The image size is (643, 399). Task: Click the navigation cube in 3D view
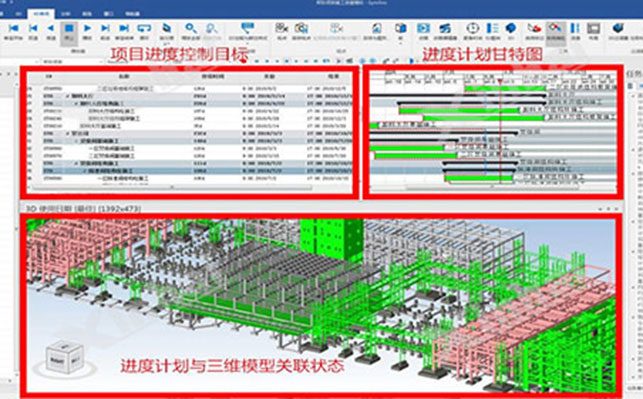pos(64,358)
